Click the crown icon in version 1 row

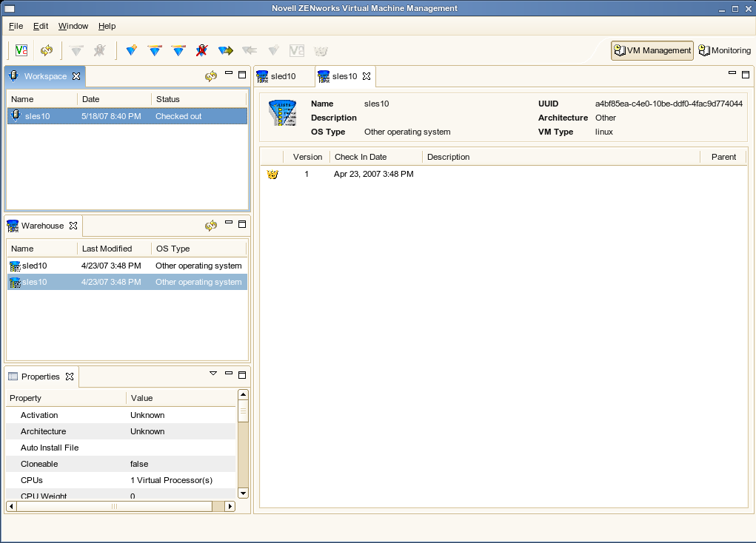coord(272,175)
